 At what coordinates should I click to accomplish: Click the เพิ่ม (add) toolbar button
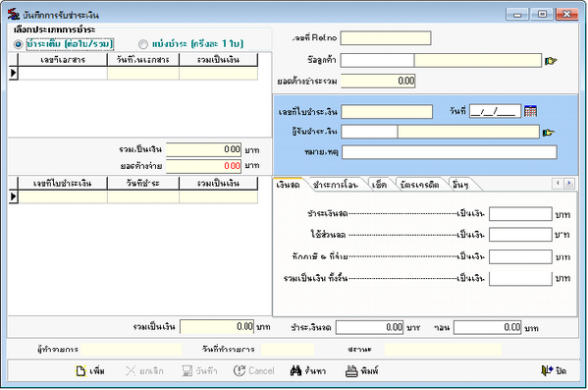pyautogui.click(x=90, y=371)
